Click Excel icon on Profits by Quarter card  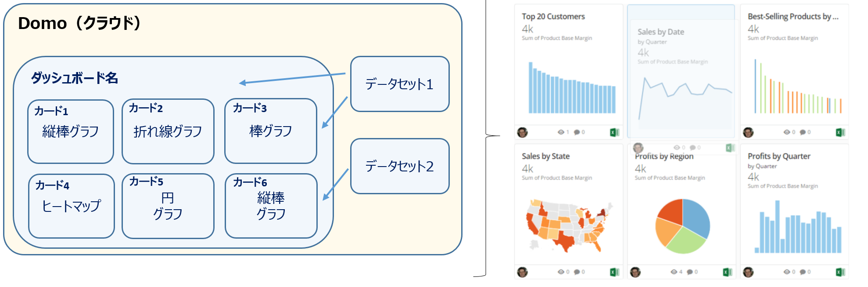pos(840,272)
